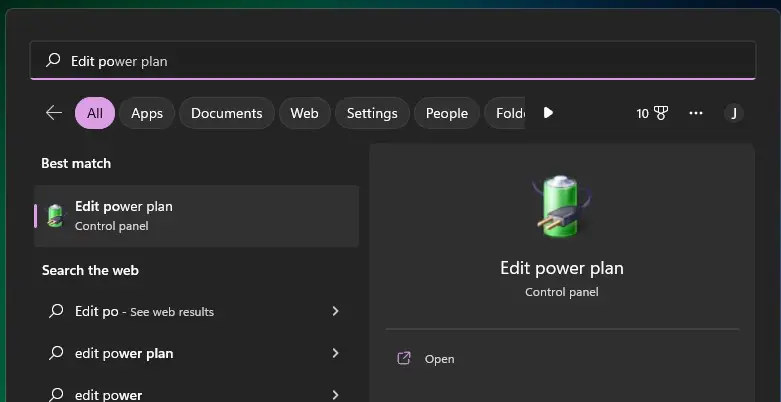The image size is (781, 402).
Task: Click the 'Edit power plan' title in the preview pane
Action: pos(561,268)
